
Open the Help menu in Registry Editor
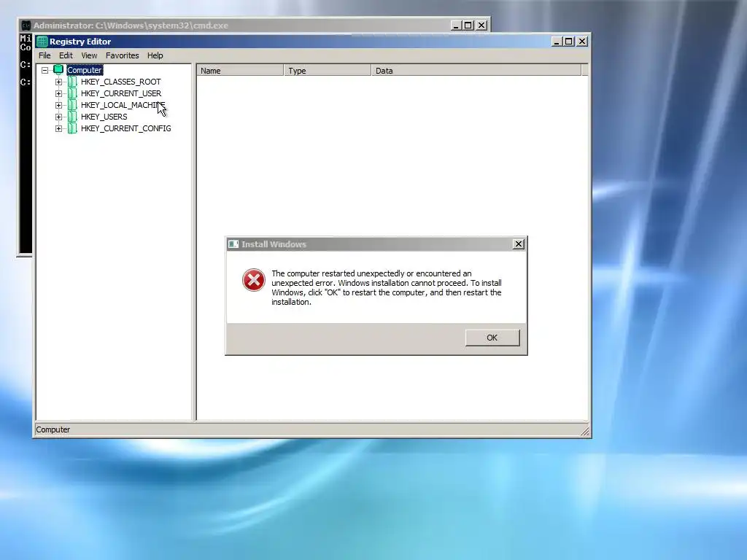[155, 55]
